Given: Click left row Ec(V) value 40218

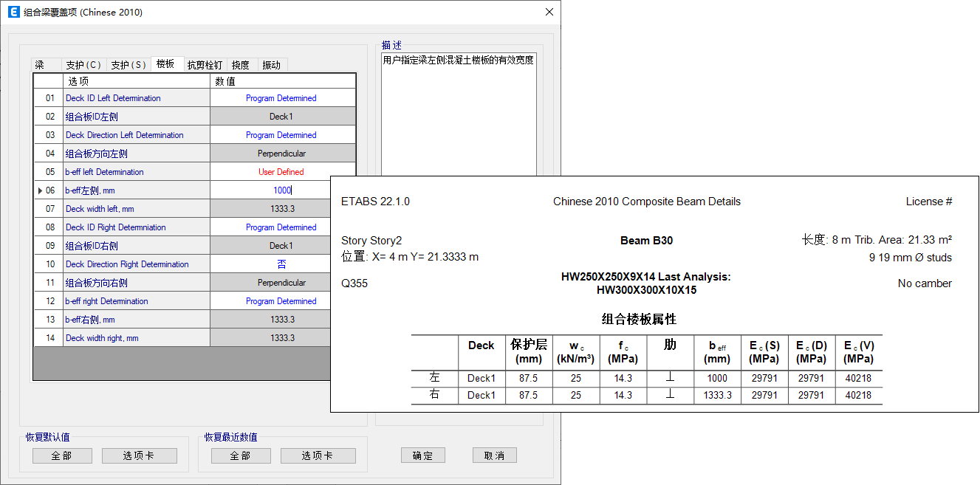Looking at the screenshot, I should [858, 378].
